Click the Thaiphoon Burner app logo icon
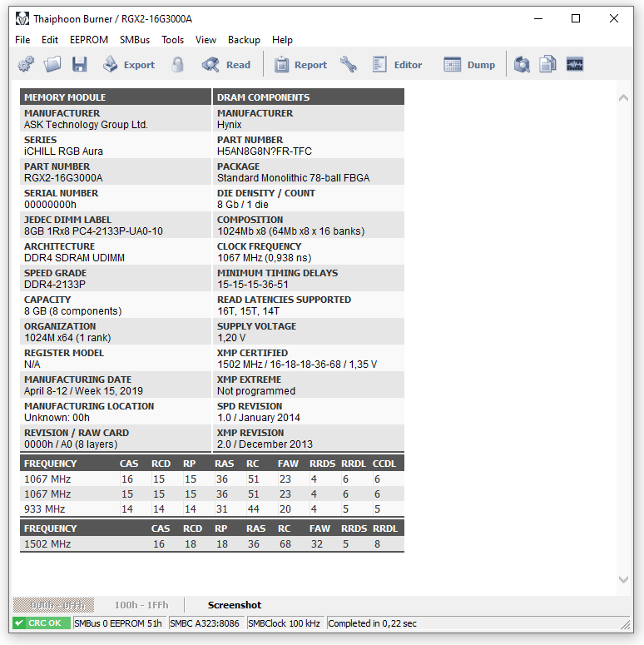The height and width of the screenshot is (645, 644). click(22, 18)
